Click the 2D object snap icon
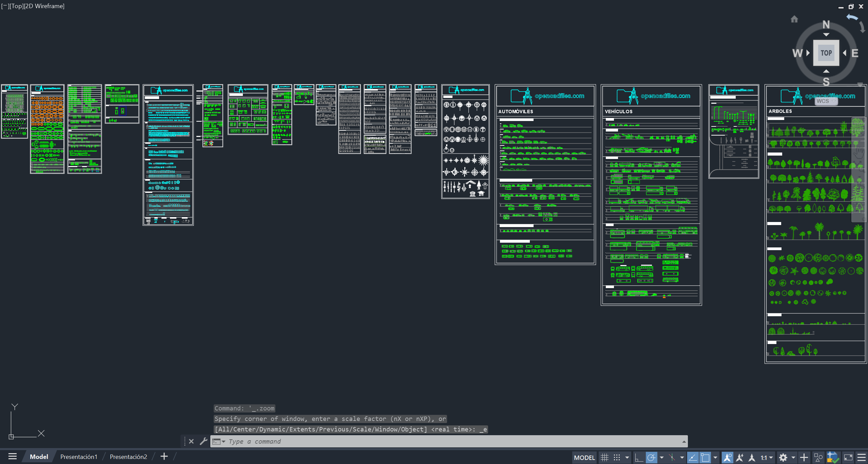The height and width of the screenshot is (464, 868). (705, 458)
